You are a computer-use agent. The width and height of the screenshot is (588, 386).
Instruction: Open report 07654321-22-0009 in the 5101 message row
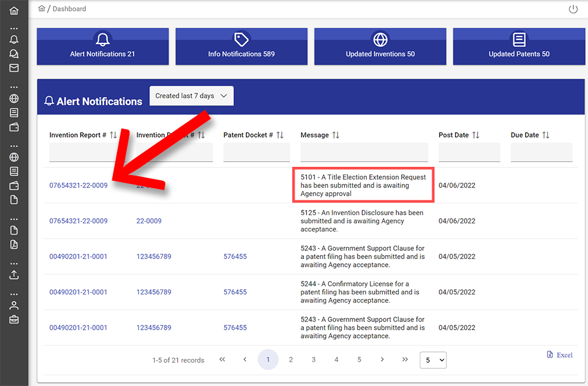click(x=78, y=185)
